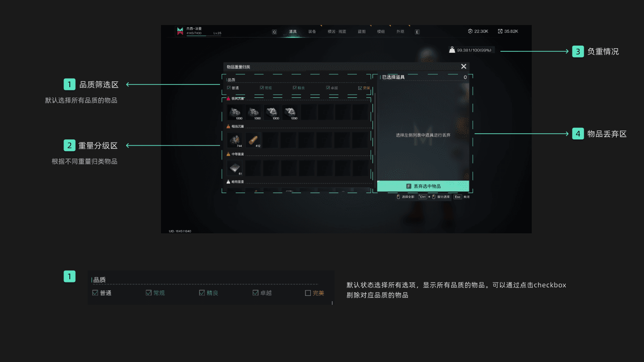Click the 丢弃选中物品 discard button

tap(423, 186)
